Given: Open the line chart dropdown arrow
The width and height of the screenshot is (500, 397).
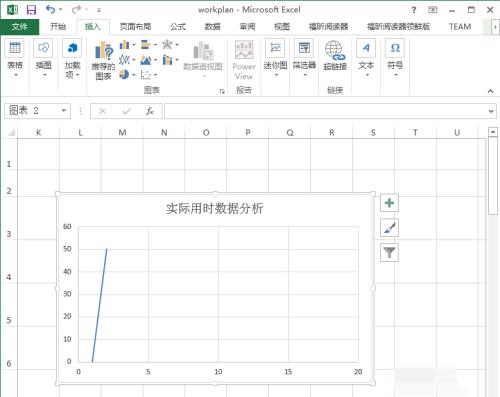Looking at the screenshot, I should 133,60.
